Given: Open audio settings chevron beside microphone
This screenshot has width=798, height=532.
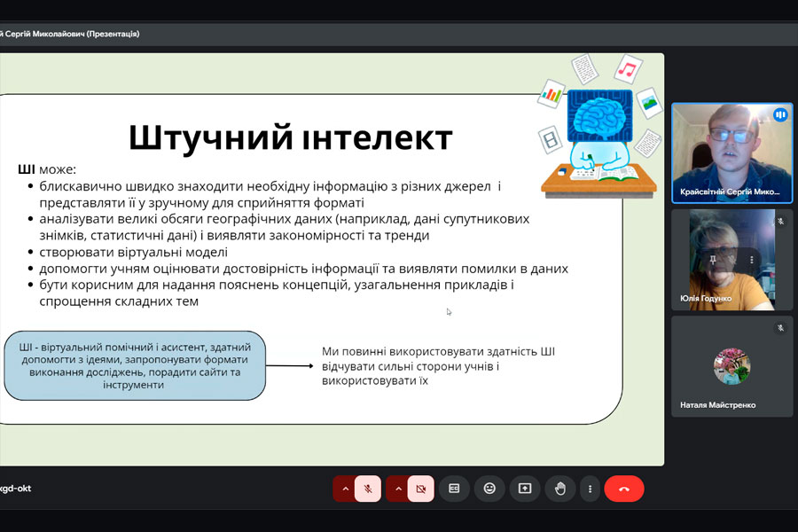Looking at the screenshot, I should pyautogui.click(x=345, y=489).
